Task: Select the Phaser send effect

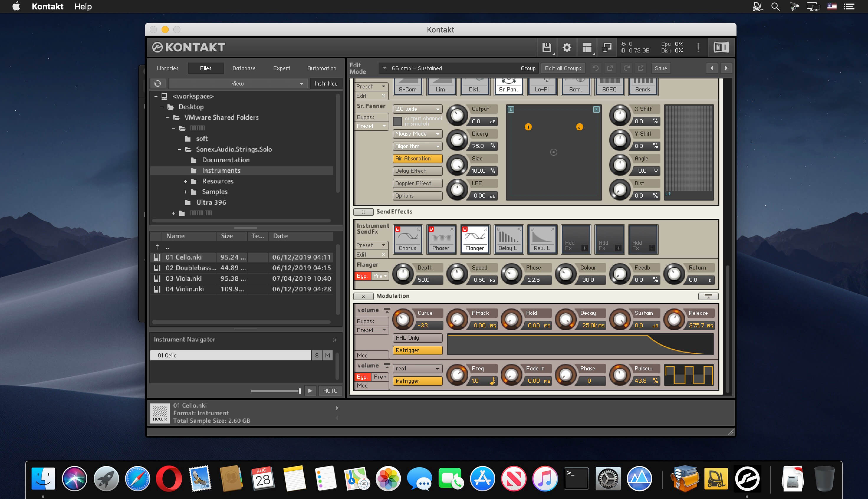Action: pyautogui.click(x=441, y=239)
